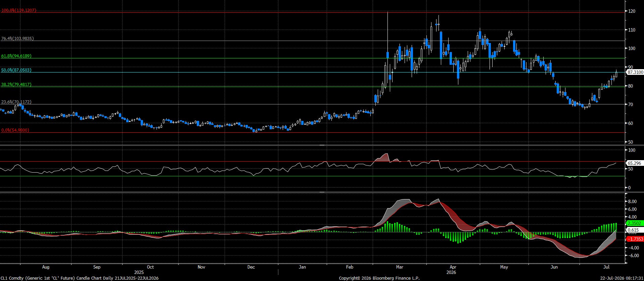Image resolution: width=644 pixels, height=281 pixels.
Task: Select the Sep month label
Action: click(x=97, y=267)
